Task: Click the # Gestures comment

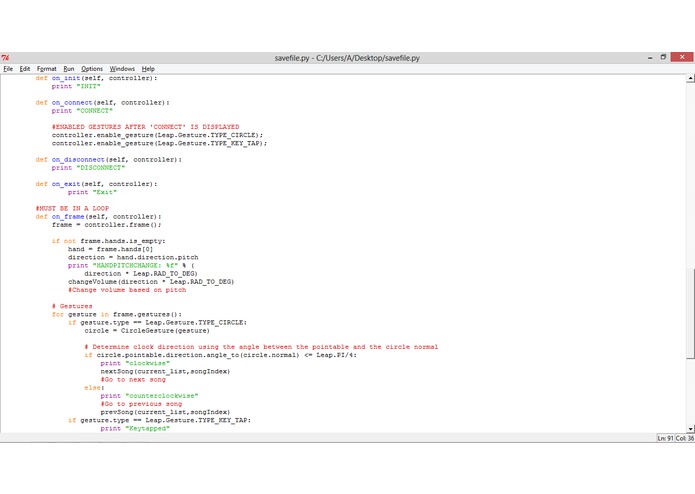Action: coord(72,306)
